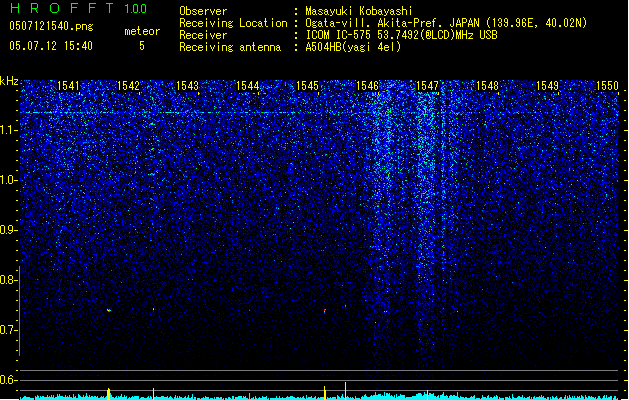Click the meteor echo dot just after 1542
Screen dimensions: 629x400
(153, 309)
